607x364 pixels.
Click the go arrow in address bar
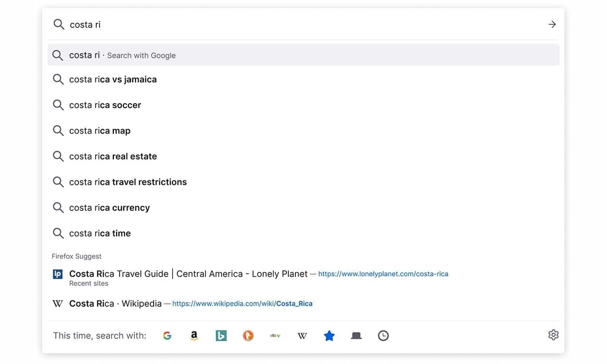[x=552, y=24]
